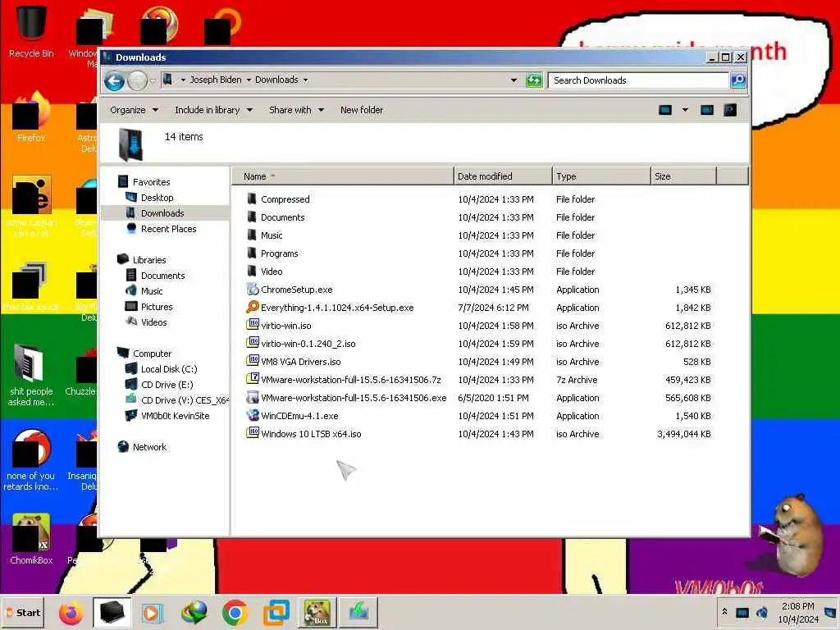Select the ChromeSetup.exe icon

[x=253, y=290]
